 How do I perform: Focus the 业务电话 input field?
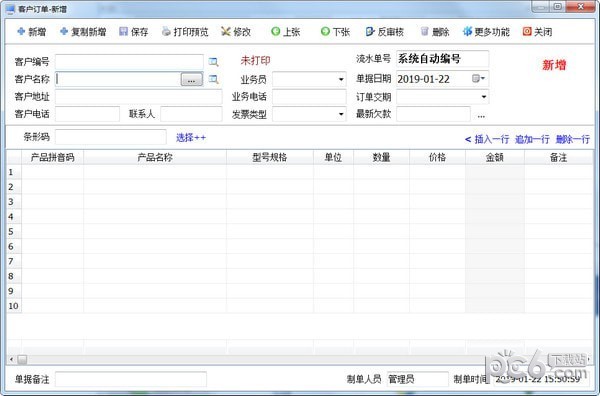click(x=309, y=97)
